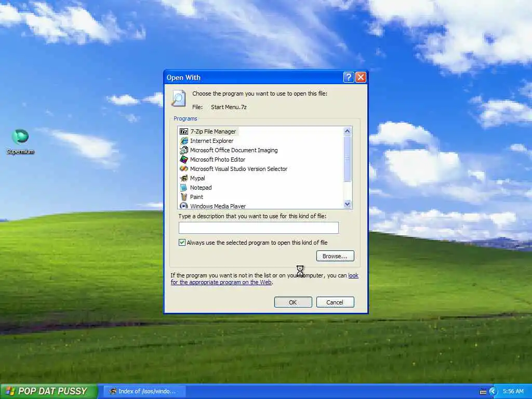
Task: Click the programs list scroll up arrow
Action: (x=347, y=131)
